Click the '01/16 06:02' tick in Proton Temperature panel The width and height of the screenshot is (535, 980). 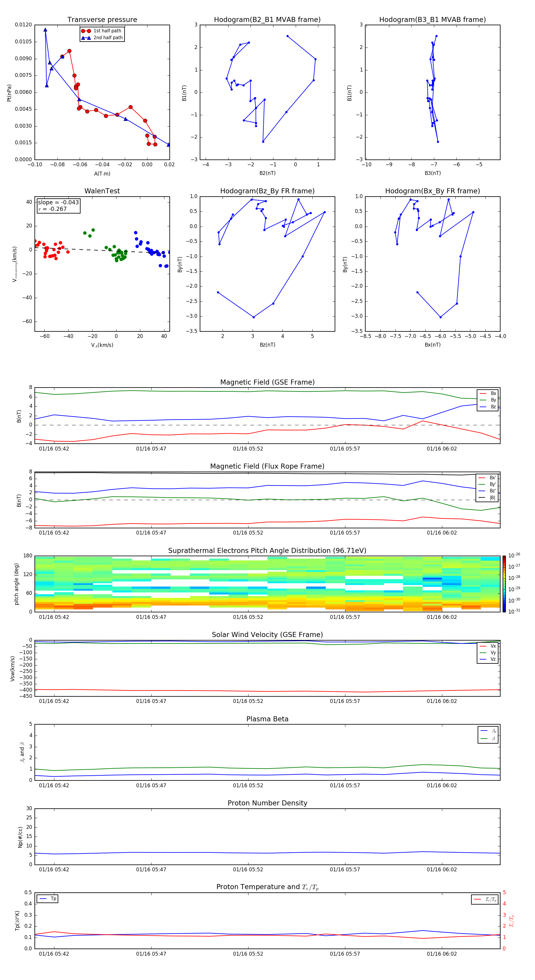click(442, 954)
